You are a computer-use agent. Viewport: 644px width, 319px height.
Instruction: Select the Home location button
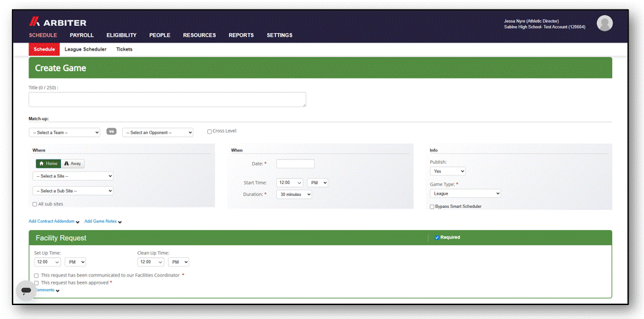point(48,163)
